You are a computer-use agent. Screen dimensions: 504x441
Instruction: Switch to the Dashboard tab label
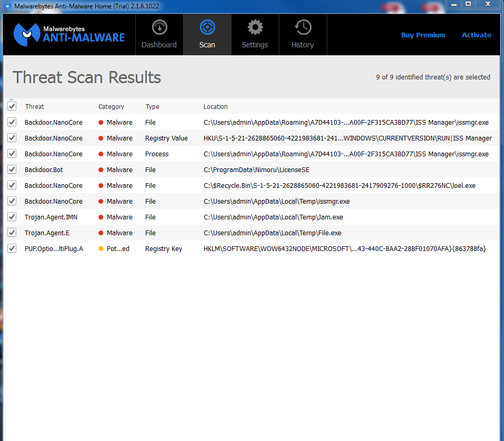[159, 45]
